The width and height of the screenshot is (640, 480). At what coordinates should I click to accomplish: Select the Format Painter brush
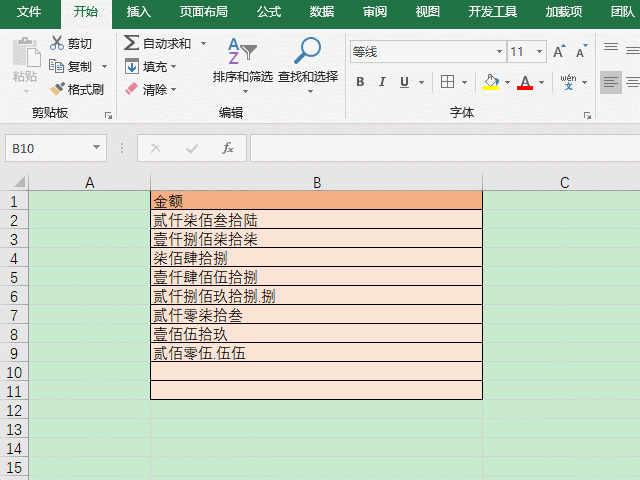pyautogui.click(x=57, y=89)
